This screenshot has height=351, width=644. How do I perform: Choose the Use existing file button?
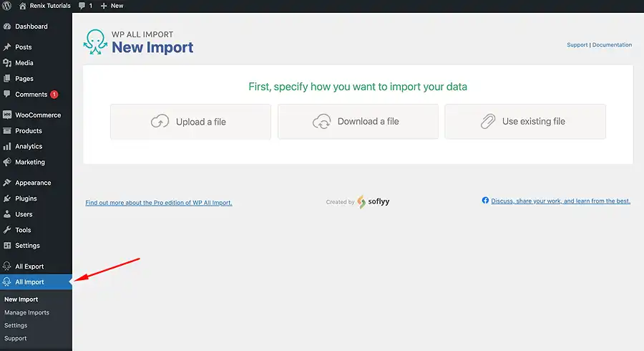[x=525, y=122]
